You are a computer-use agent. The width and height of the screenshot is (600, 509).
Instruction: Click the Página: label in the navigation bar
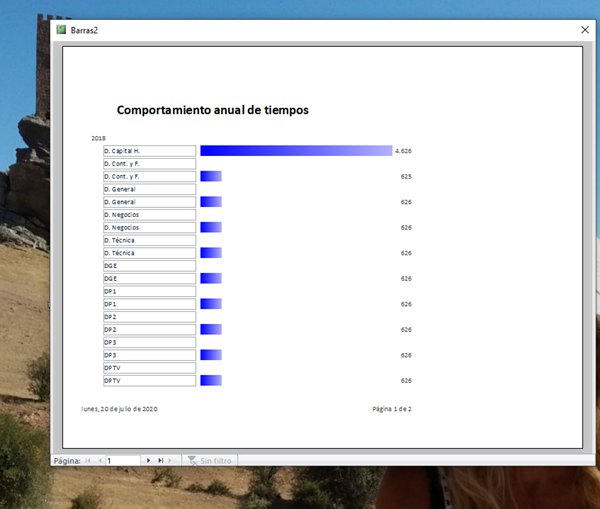click(67, 460)
